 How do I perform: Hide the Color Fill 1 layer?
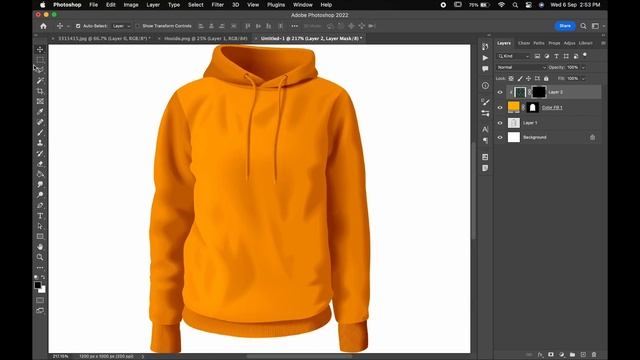[x=500, y=108]
